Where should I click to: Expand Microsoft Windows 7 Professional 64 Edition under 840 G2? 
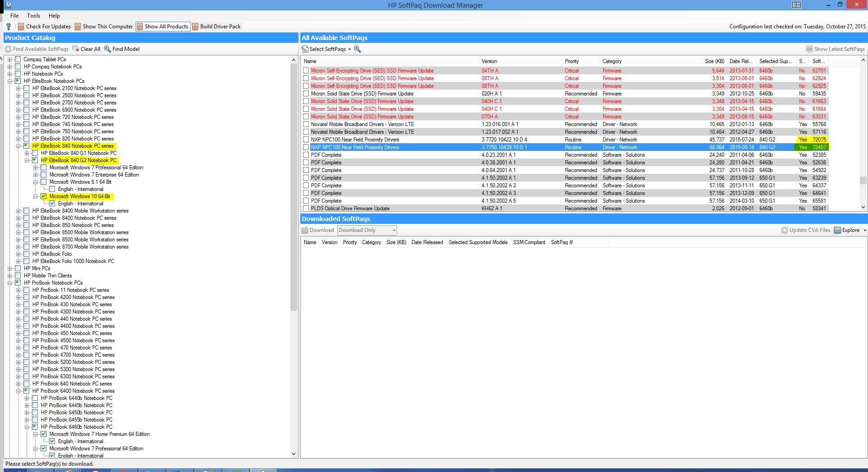click(x=35, y=168)
